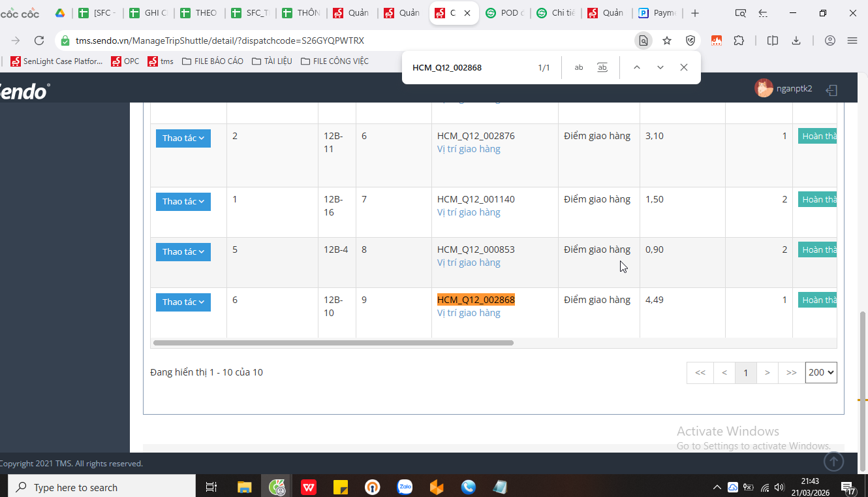The height and width of the screenshot is (497, 868).
Task: Open the SenLight Case Platform bookmark
Action: point(57,61)
